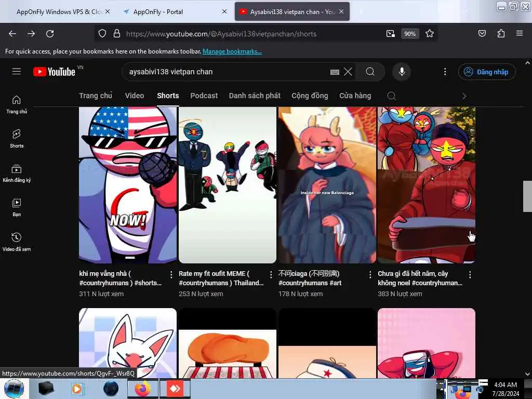Open the channel Video tab

135,96
